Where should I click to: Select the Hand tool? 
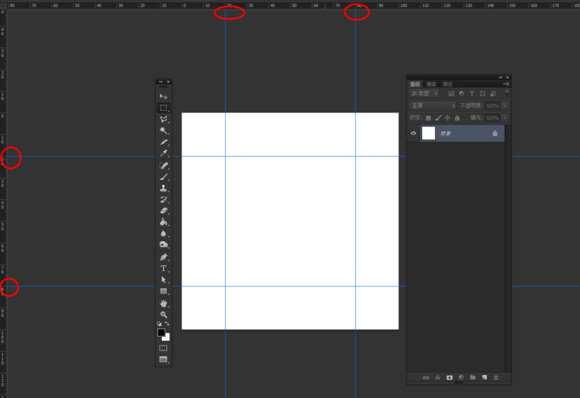coord(163,303)
